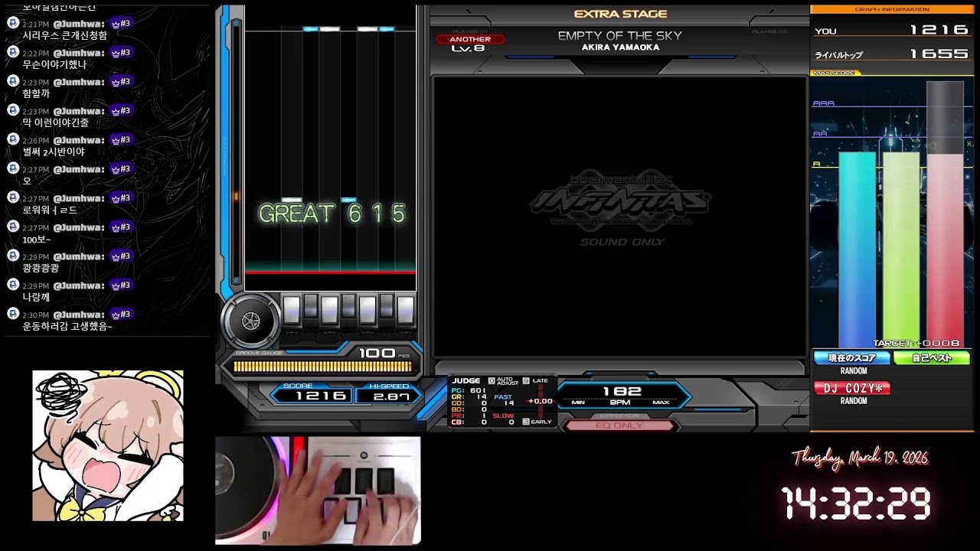The width and height of the screenshot is (980, 551).
Task: Click the red rival score graph bar
Action: coord(945,251)
